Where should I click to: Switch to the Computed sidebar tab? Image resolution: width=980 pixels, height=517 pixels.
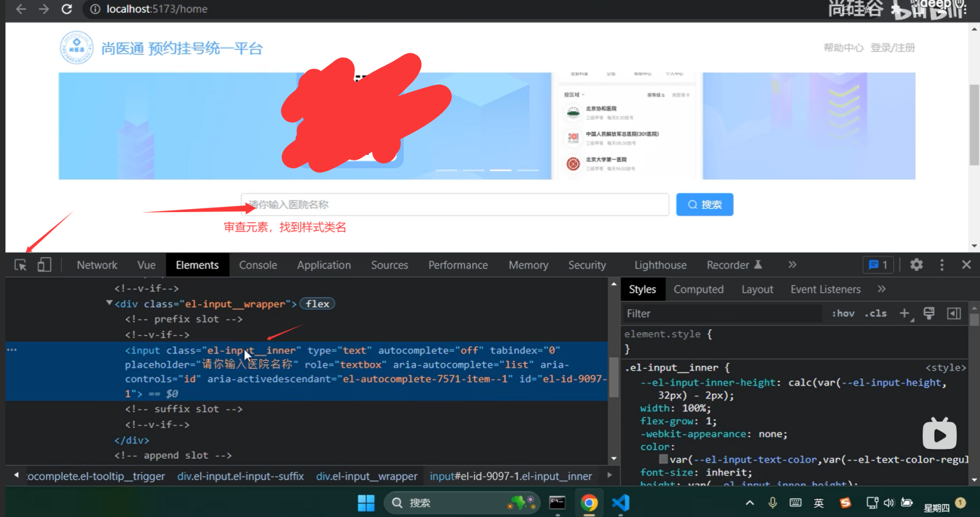699,289
